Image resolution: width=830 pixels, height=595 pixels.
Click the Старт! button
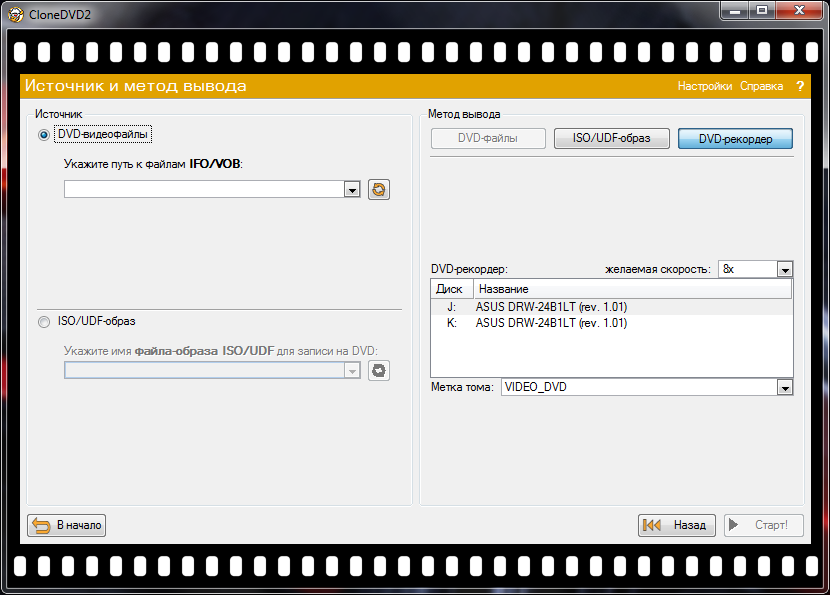click(764, 525)
